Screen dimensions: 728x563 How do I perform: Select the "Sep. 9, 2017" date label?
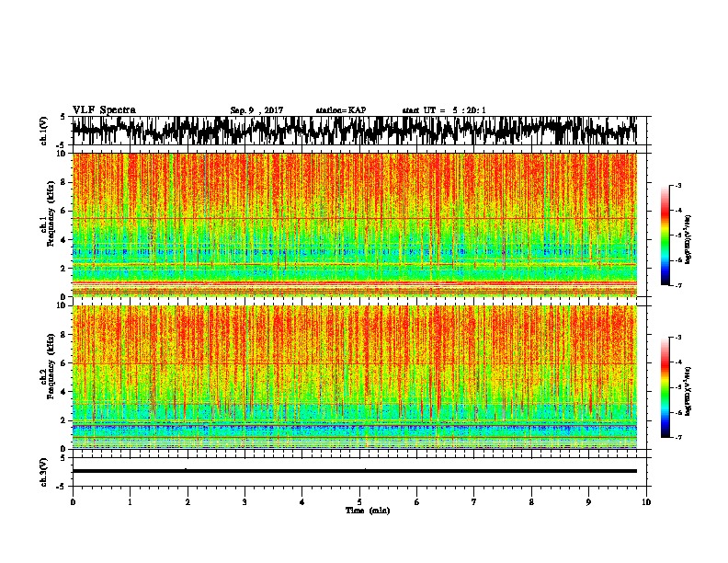[x=256, y=110]
